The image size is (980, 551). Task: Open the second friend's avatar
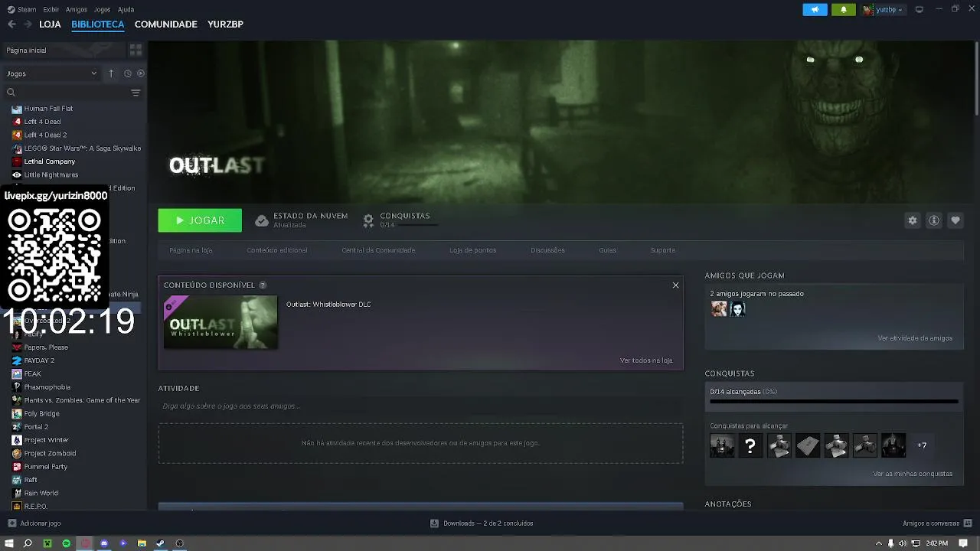pos(738,309)
